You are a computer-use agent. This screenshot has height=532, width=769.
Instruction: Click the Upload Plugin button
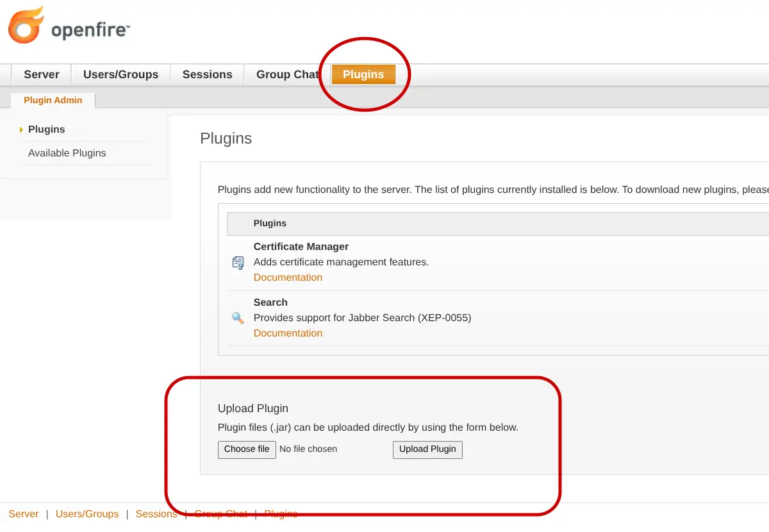427,449
